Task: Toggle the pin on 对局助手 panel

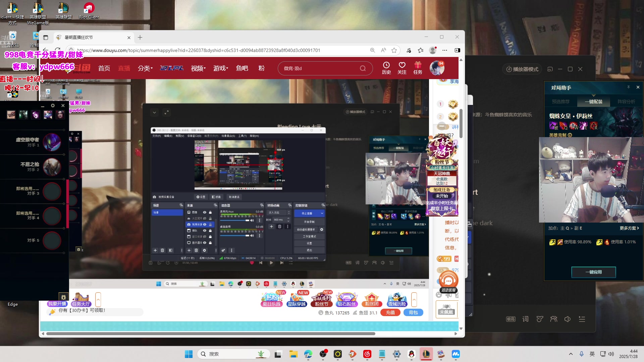Action: pos(629,87)
